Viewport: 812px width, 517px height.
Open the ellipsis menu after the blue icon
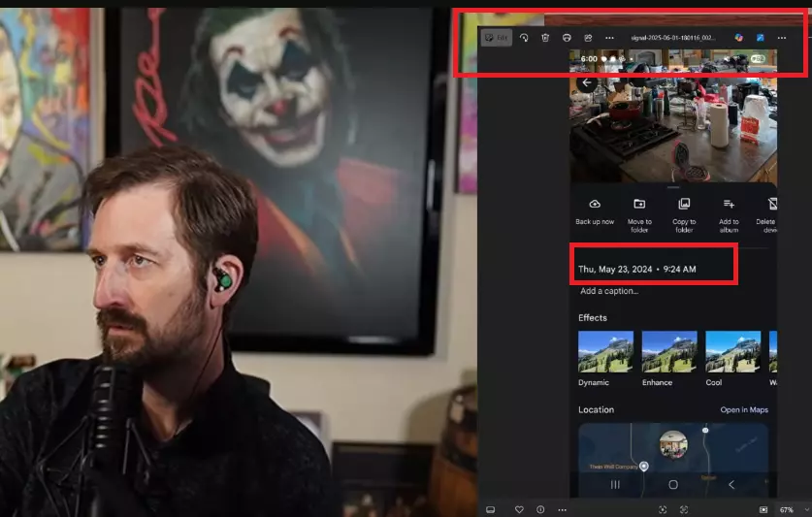[x=782, y=38]
